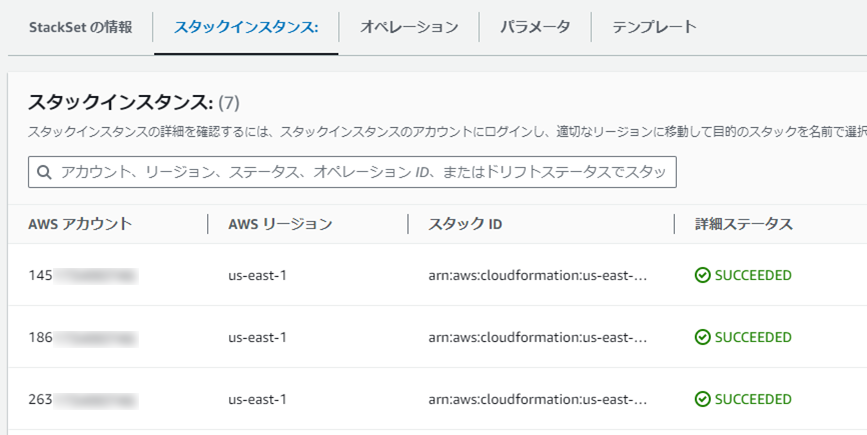This screenshot has height=435, width=867.
Task: Open the パラメータ tab
Action: pos(535,27)
